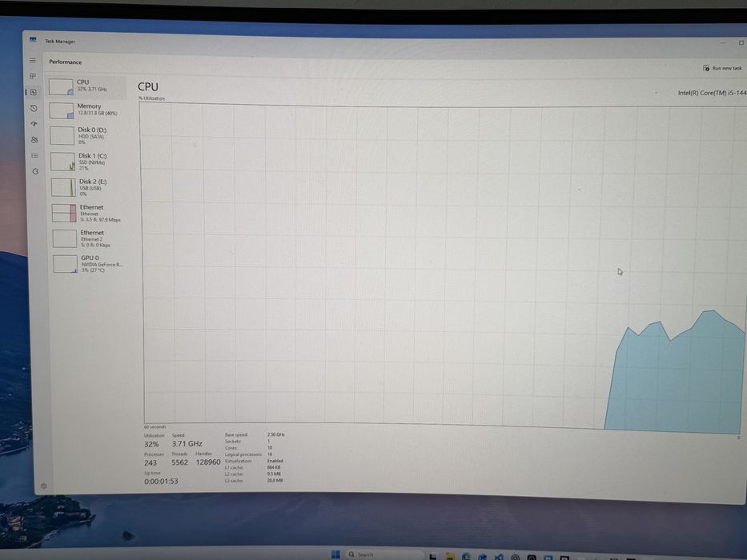Open the App history page icon
This screenshot has height=560, width=747.
click(x=34, y=108)
